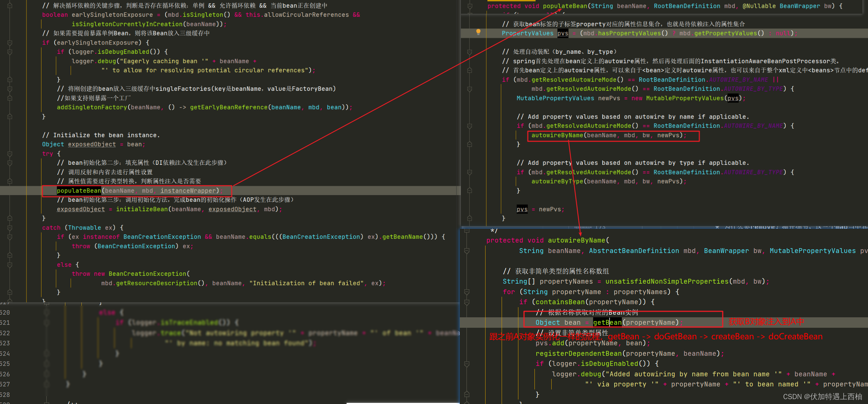This screenshot has width=868, height=404.
Task: Click line number 527 in the gutter
Action: point(5,384)
